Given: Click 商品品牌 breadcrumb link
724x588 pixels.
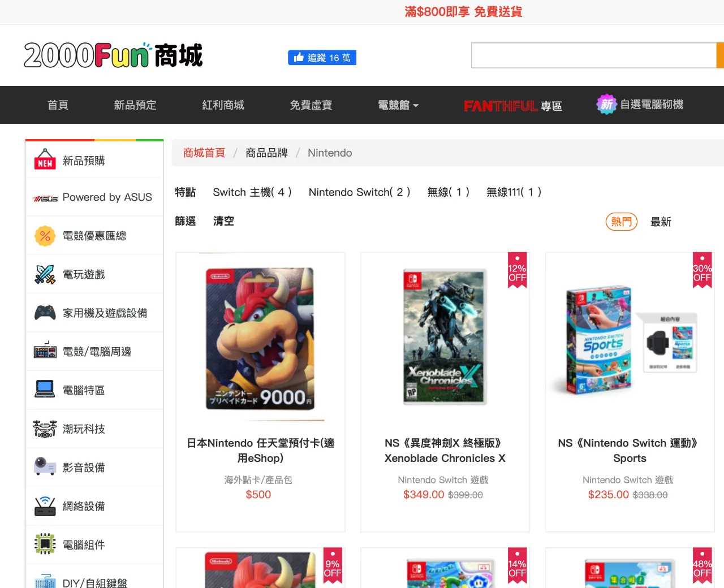Looking at the screenshot, I should (266, 153).
